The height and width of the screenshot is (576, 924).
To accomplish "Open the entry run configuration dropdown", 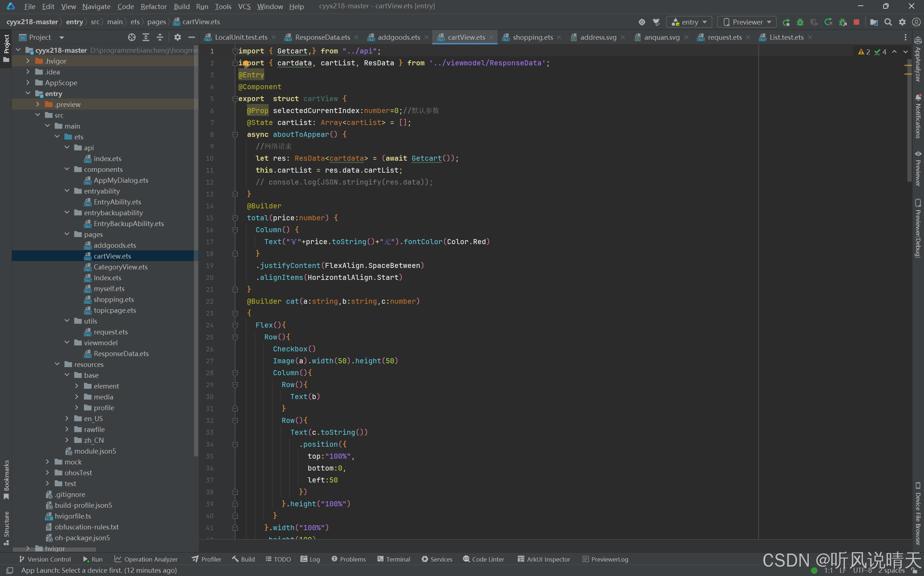I will coord(689,22).
